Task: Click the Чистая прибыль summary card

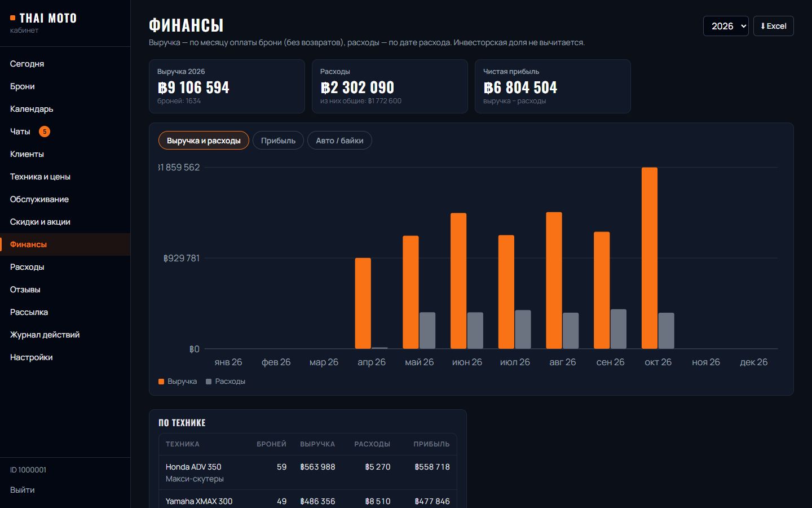Action: 553,86
